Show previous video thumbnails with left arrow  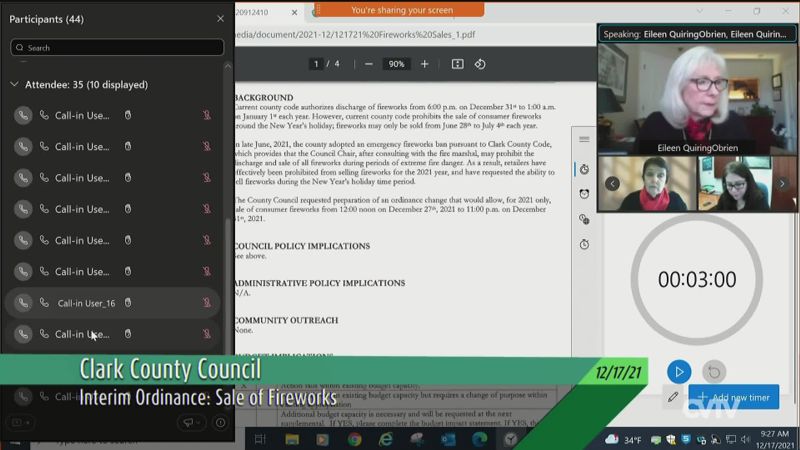tap(612, 184)
